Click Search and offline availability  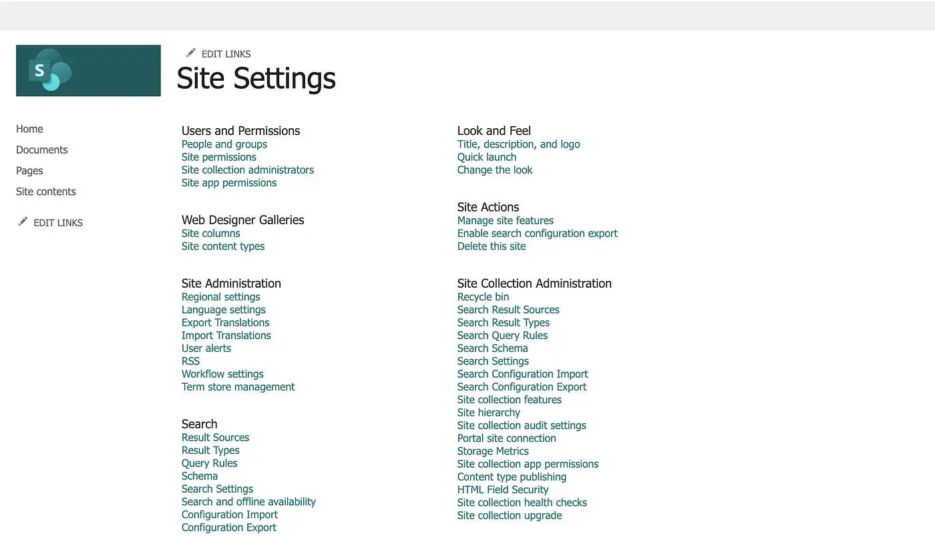tap(248, 502)
